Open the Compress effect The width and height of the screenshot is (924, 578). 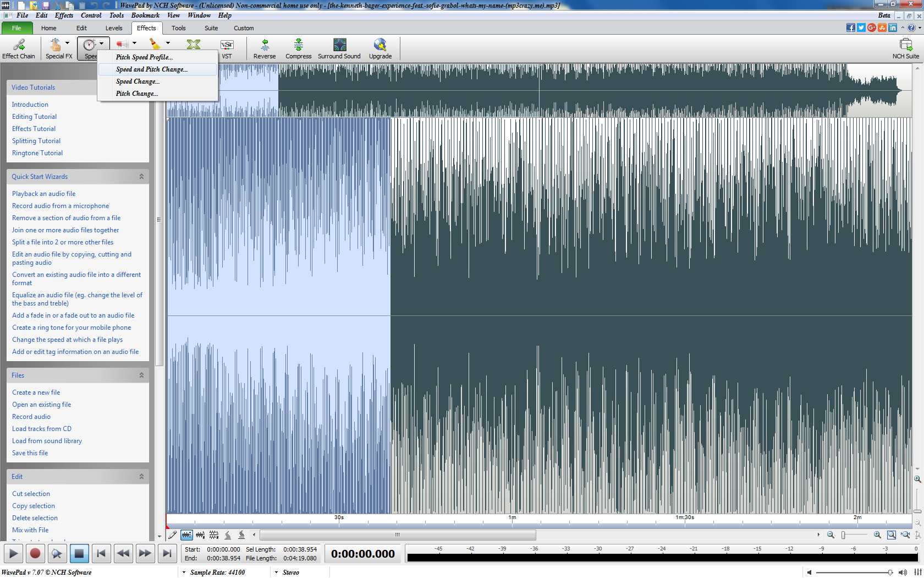(x=299, y=48)
